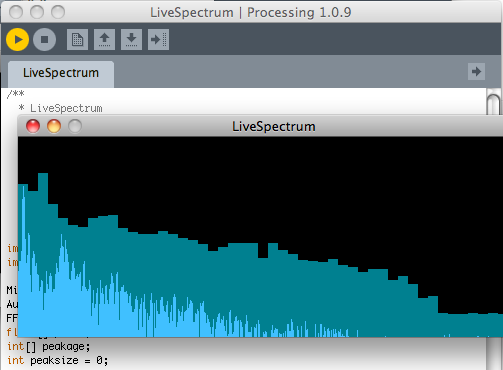Viewport: 503px width, 370px height.
Task: Click the code line 'int peaksize = 0;'
Action: click(58, 361)
